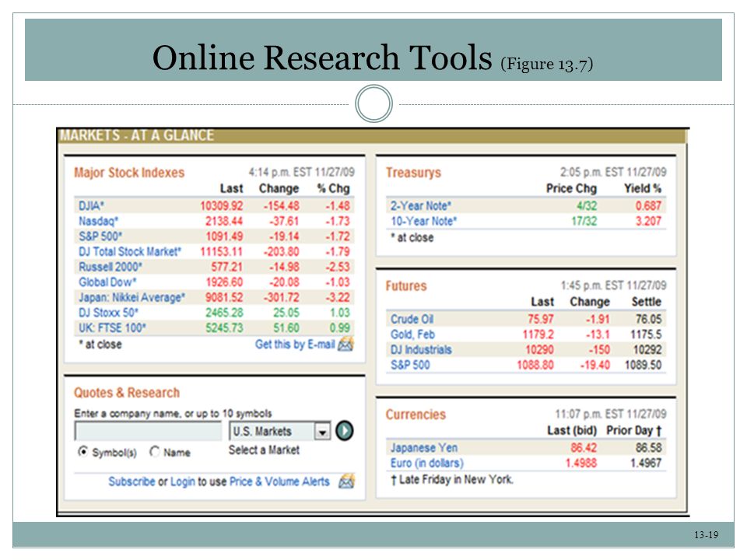Open the DJ Total Stock Market link

[x=130, y=251]
